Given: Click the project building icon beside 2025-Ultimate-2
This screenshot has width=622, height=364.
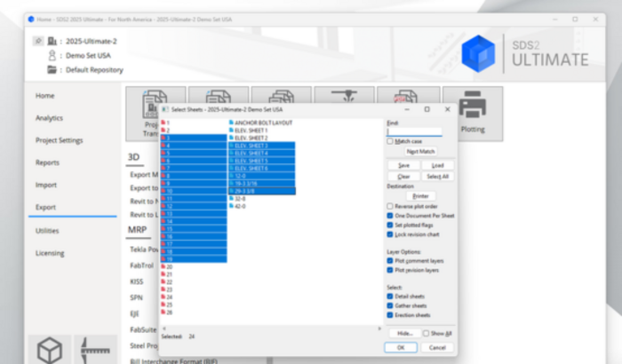Looking at the screenshot, I should coord(52,40).
